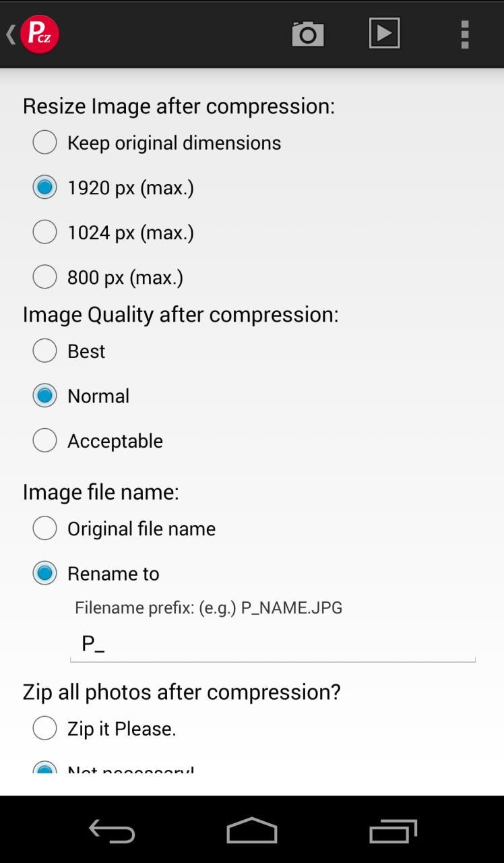
Task: Tap the red Pcz app logo
Action: 40,34
